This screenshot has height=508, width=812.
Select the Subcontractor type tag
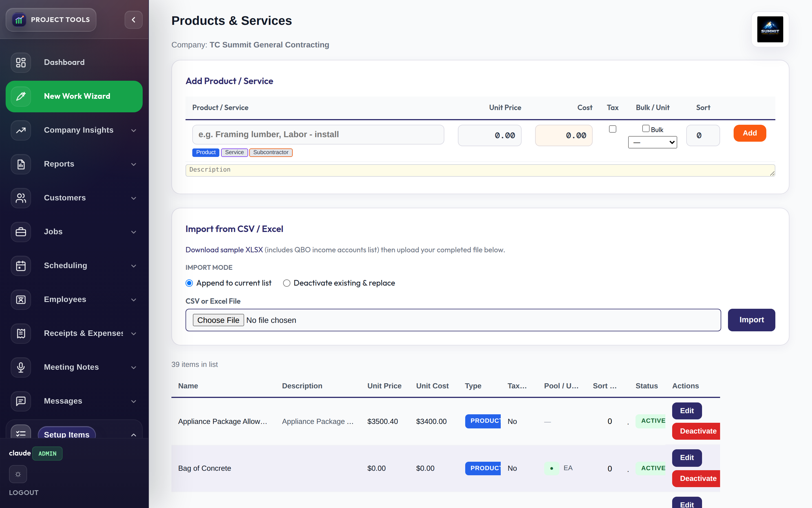[x=271, y=152]
